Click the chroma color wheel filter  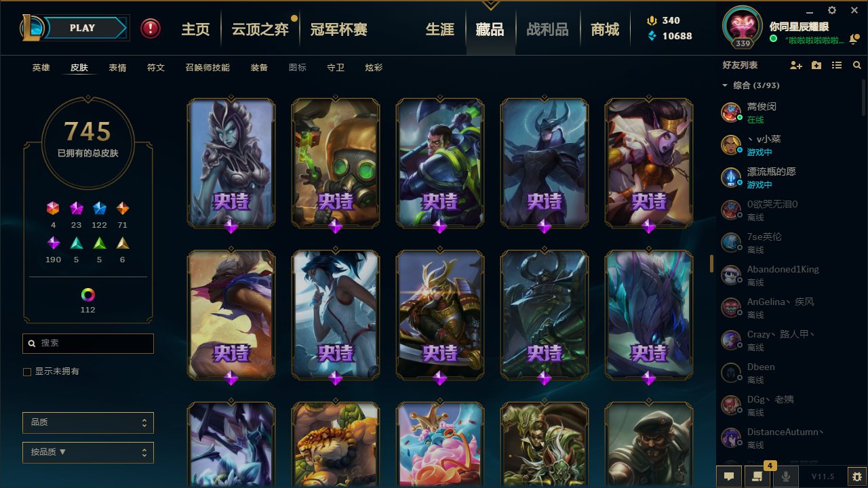coord(88,295)
